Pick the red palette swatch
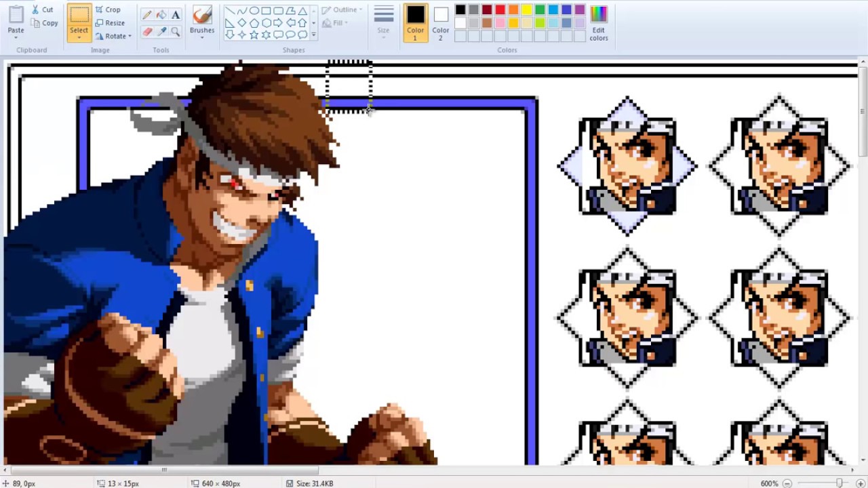Image resolution: width=868 pixels, height=488 pixels. [500, 9]
